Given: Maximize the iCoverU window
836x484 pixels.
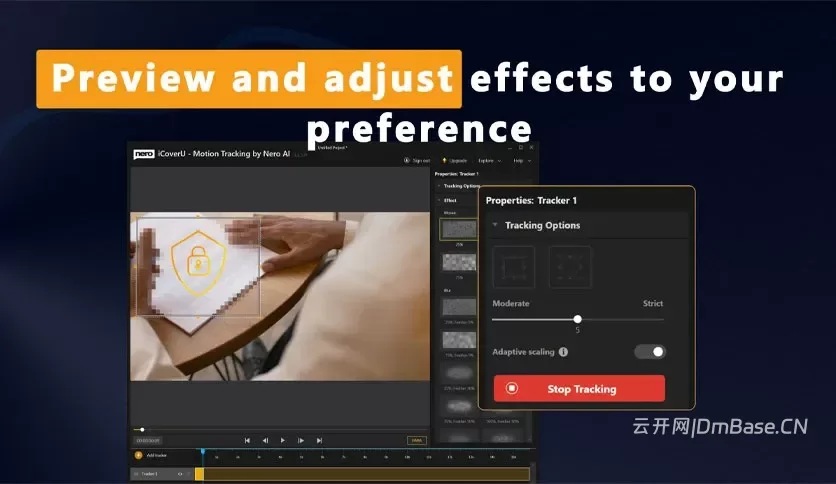Looking at the screenshot, I should (x=521, y=148).
